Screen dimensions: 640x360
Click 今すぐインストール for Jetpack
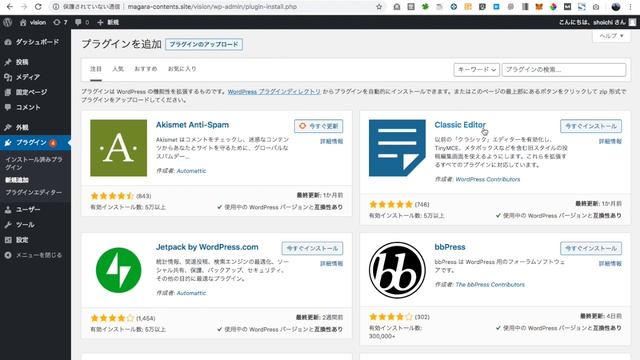(x=312, y=248)
